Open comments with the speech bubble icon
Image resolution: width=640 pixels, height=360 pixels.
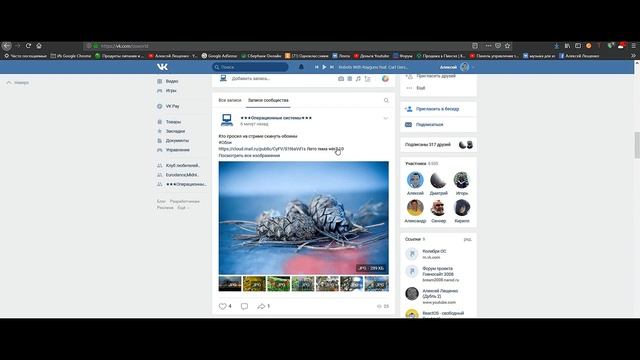click(244, 306)
